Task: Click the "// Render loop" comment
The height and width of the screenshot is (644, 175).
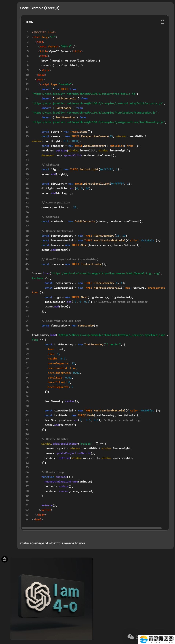Action: (53, 472)
